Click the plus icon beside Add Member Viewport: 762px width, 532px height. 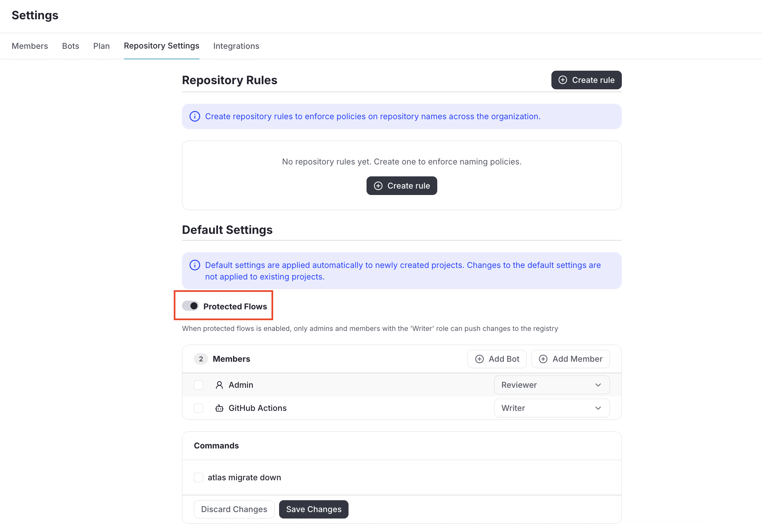pyautogui.click(x=543, y=359)
